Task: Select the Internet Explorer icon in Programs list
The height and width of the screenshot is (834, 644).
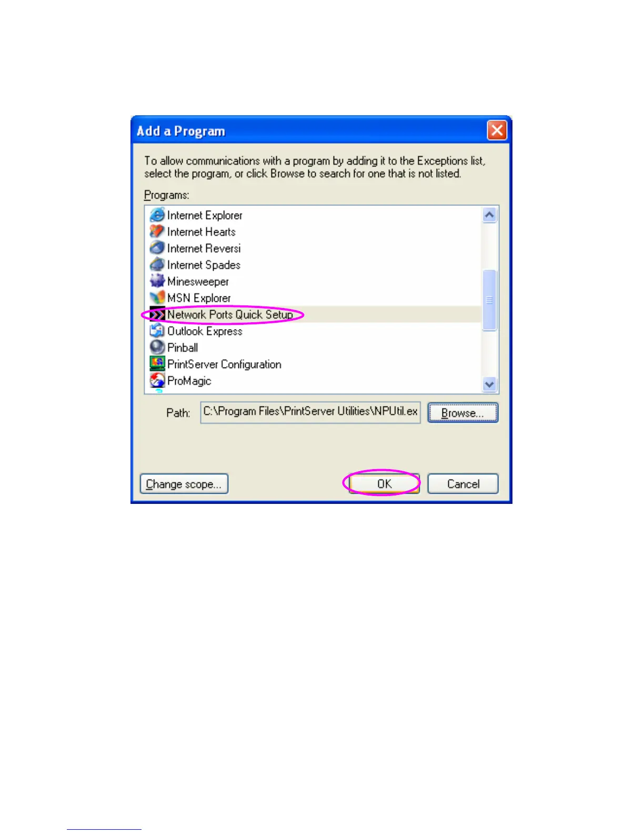Action: click(157, 215)
